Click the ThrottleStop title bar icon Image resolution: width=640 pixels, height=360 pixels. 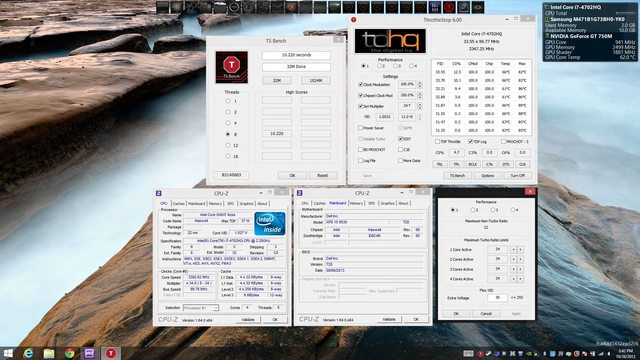tap(353, 20)
